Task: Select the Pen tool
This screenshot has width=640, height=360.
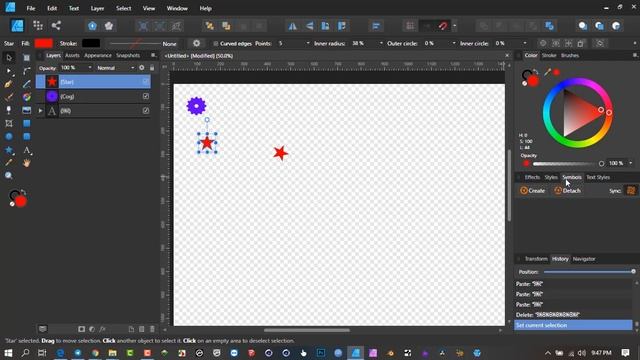Action: click(x=9, y=84)
